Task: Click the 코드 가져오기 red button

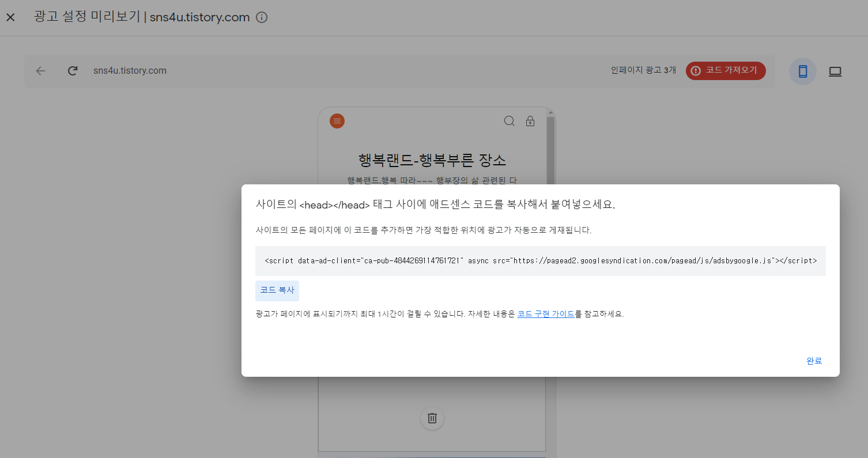Action: 726,70
